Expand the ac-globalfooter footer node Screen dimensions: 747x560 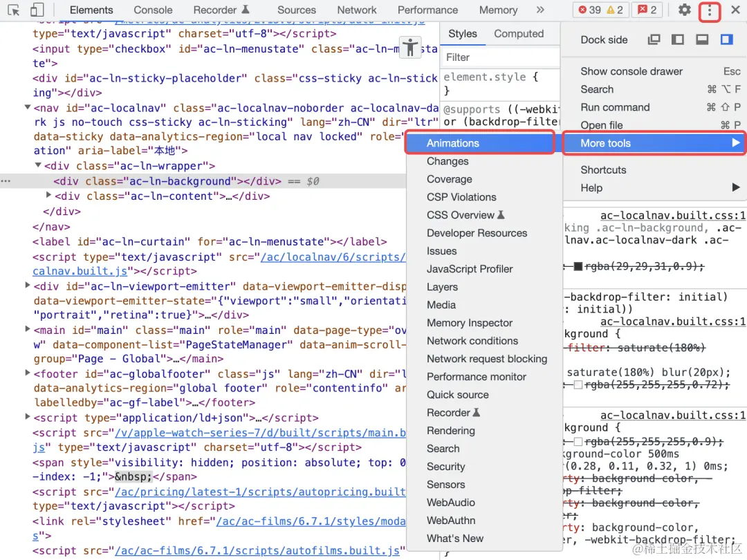tap(27, 373)
